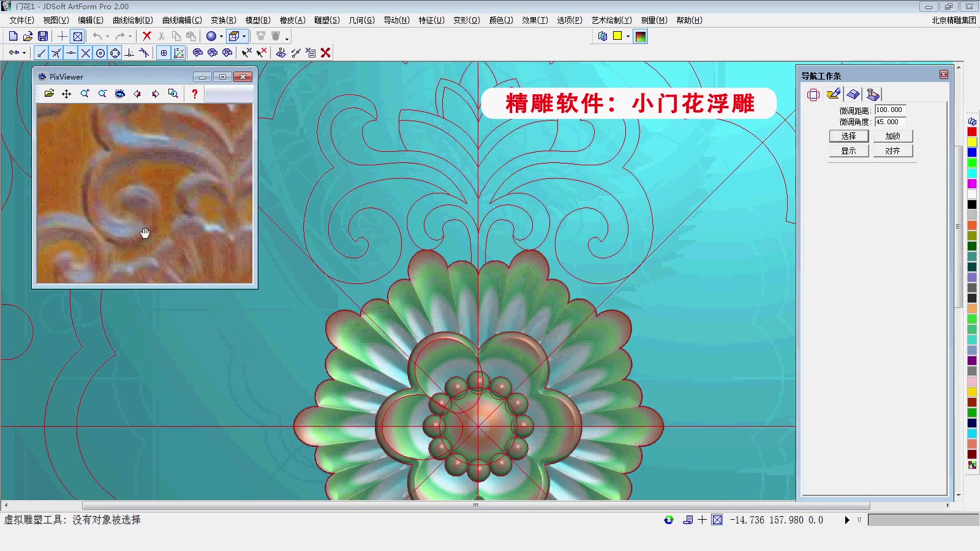This screenshot has height=551, width=980.
Task: Click the yellow color square in the top toolbar
Action: [x=617, y=36]
